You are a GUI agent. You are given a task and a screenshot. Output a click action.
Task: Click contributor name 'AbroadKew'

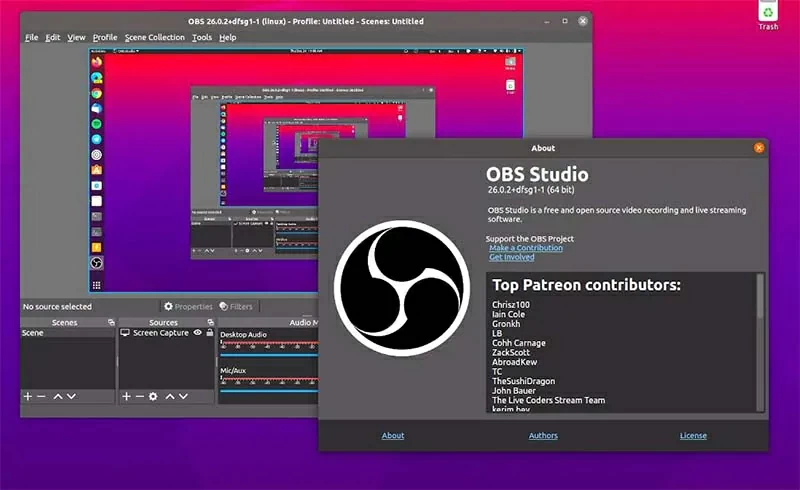514,362
